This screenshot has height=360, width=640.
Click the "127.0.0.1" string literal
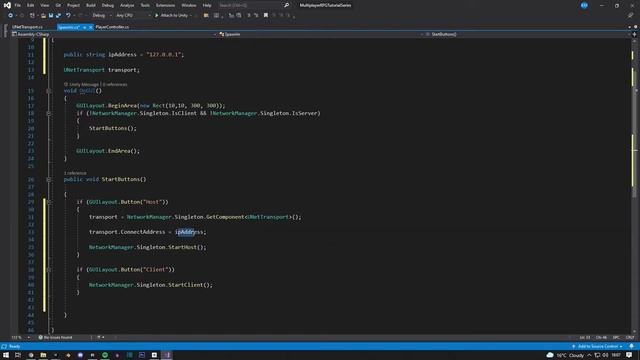click(163, 54)
